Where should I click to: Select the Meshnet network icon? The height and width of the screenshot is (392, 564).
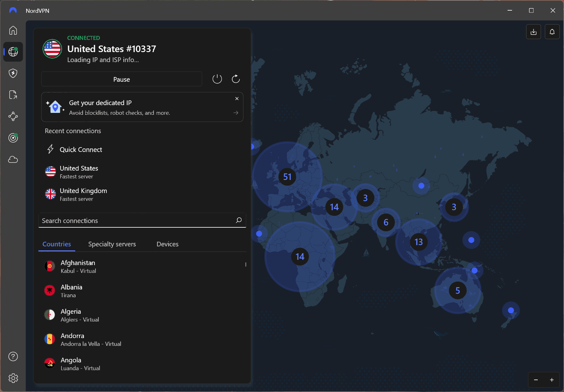[13, 116]
